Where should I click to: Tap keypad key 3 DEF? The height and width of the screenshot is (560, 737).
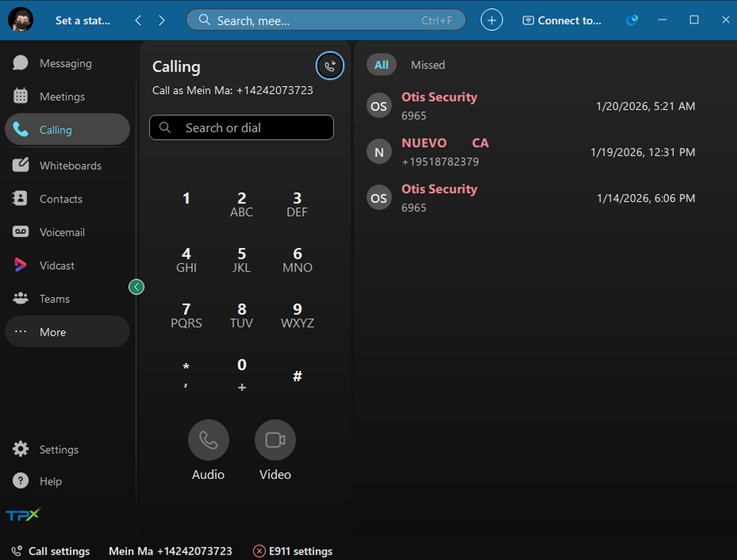297,204
